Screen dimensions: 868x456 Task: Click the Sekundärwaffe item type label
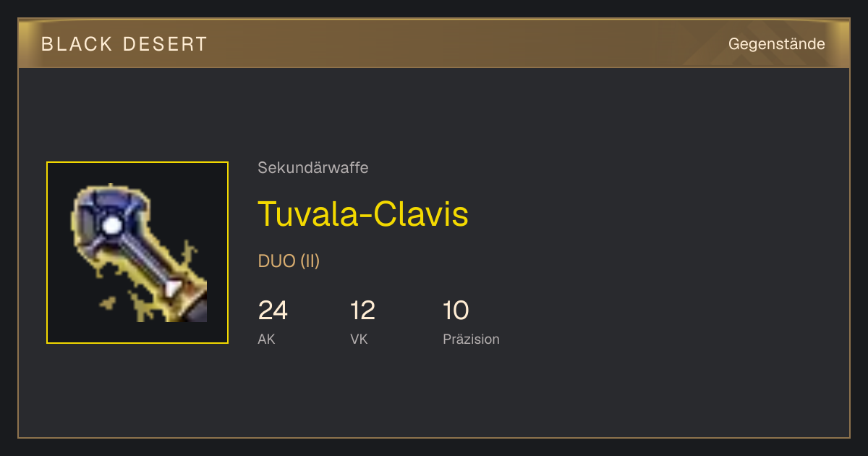[313, 168]
